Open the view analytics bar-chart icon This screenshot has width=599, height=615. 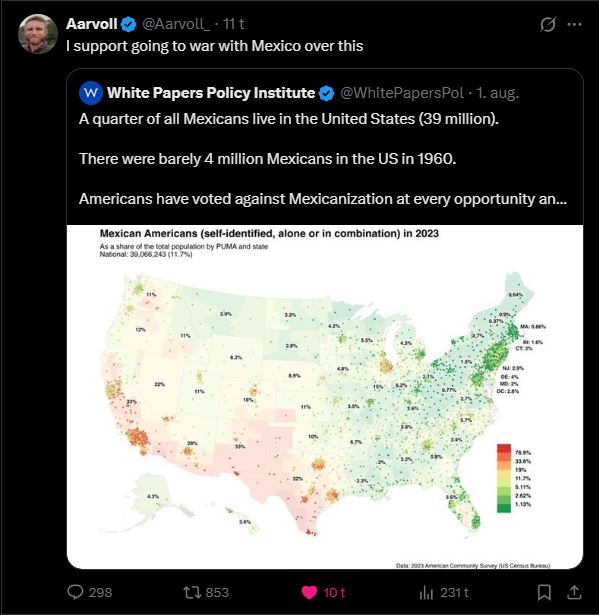pyautogui.click(x=426, y=592)
